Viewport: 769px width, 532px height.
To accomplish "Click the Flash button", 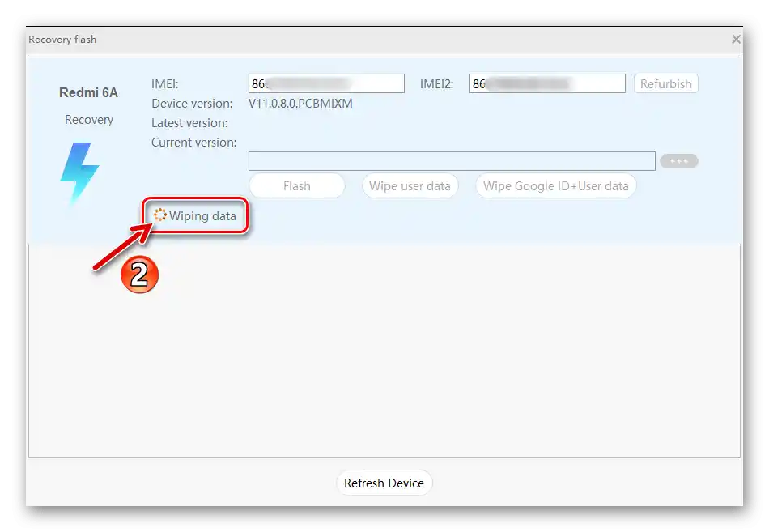I will click(x=297, y=186).
